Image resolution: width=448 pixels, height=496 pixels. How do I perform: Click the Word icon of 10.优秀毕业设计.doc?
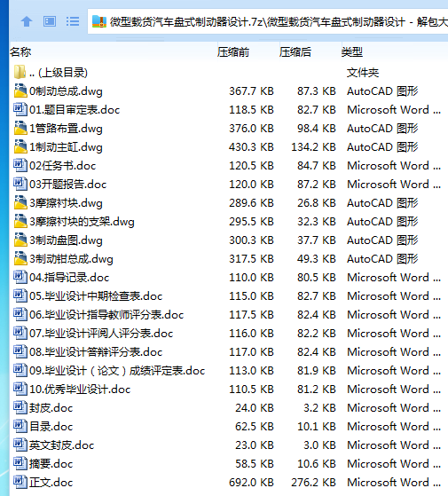(20, 390)
